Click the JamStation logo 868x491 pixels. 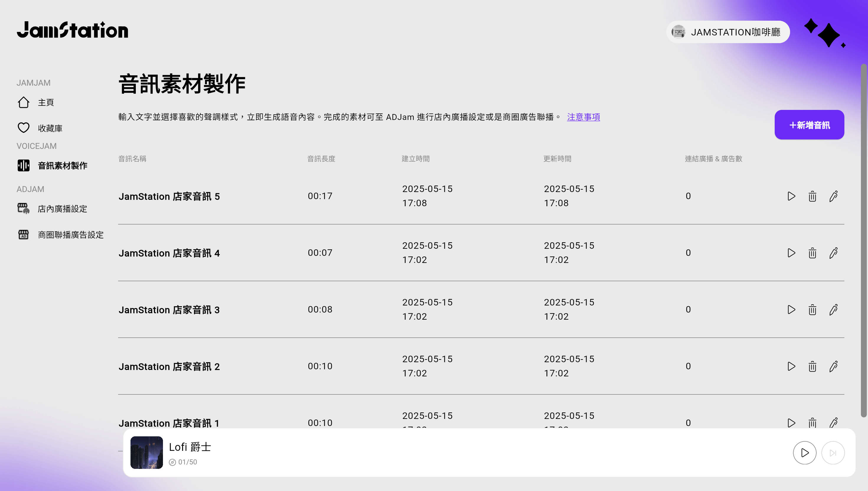click(72, 30)
